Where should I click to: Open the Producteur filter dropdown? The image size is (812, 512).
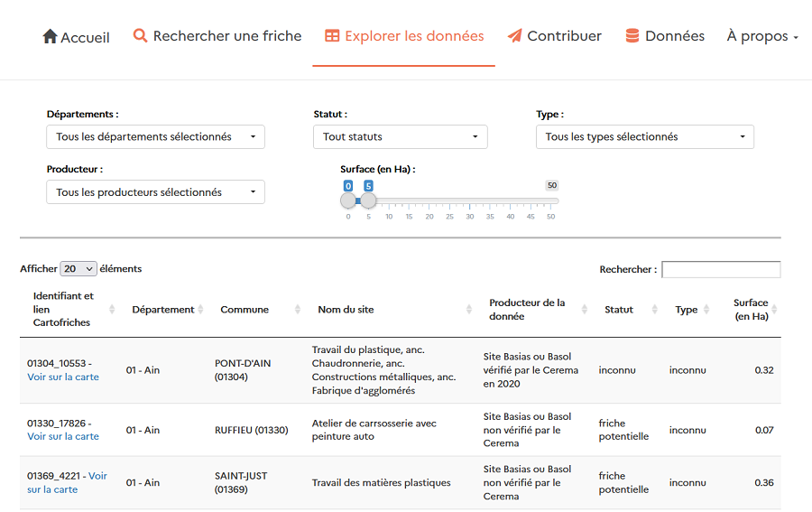[x=155, y=192]
